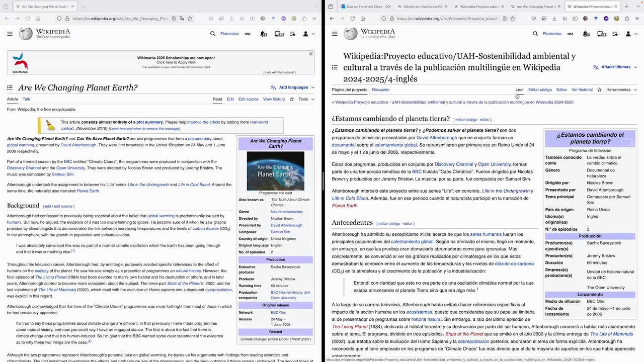644x362 pixels.
Task: Open Discovery Channel link in Spanish text
Action: 454,164
